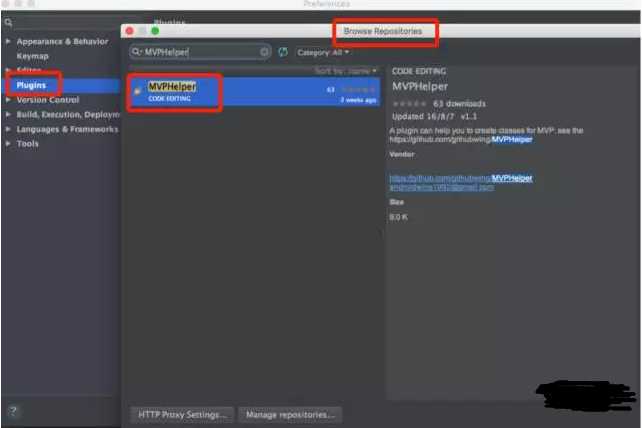Expand Languages & Frameworks section
This screenshot has width=642, height=428.
pos(8,129)
